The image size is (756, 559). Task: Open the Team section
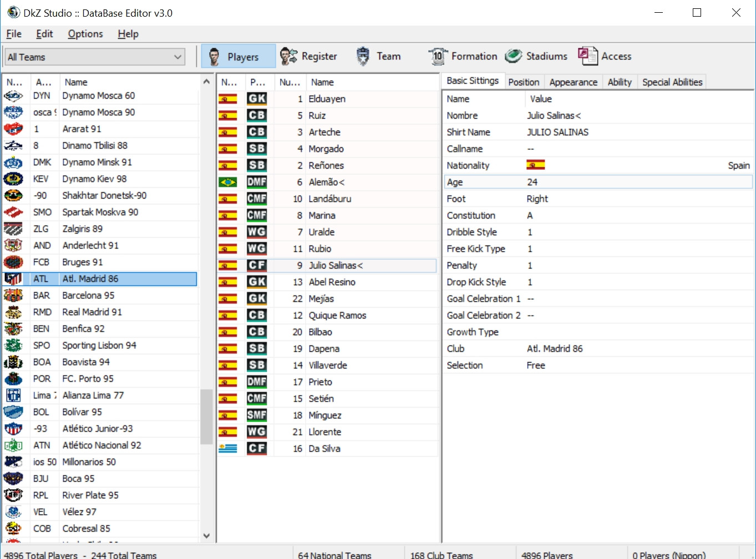point(378,56)
